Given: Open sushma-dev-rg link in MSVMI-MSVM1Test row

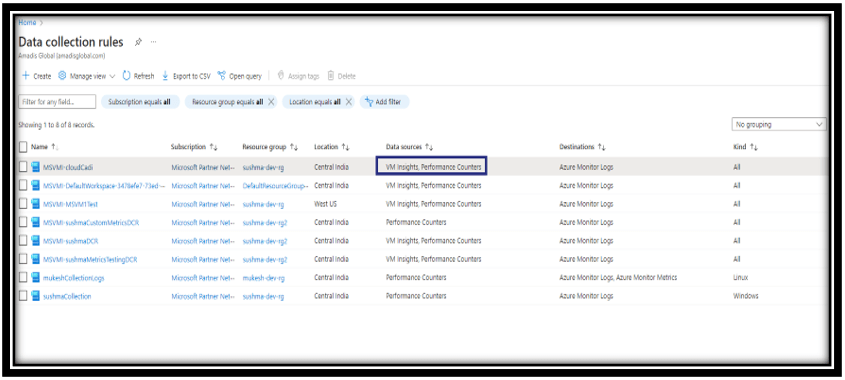Looking at the screenshot, I should tap(263, 204).
